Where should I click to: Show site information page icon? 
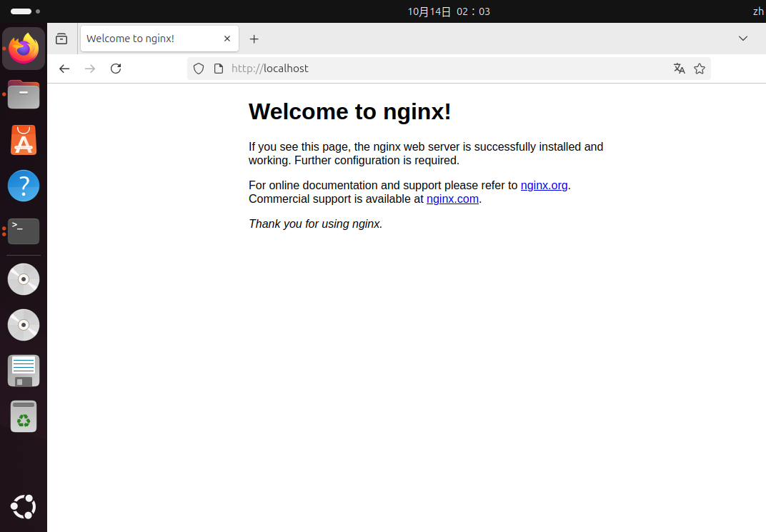219,69
